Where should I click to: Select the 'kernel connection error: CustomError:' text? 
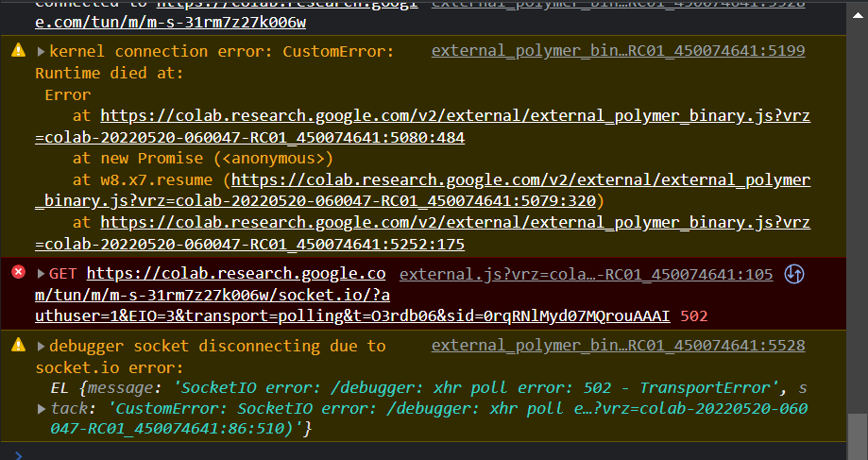point(222,52)
